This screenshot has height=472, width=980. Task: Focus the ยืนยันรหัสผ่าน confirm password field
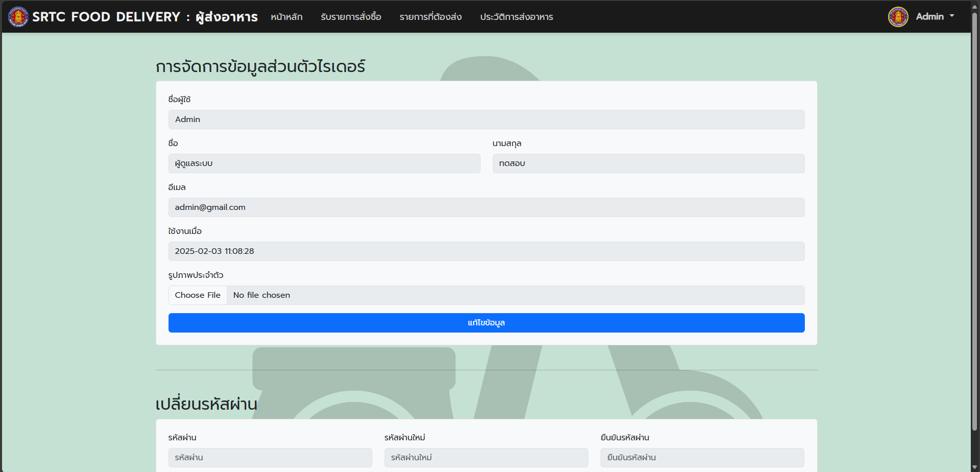click(702, 458)
